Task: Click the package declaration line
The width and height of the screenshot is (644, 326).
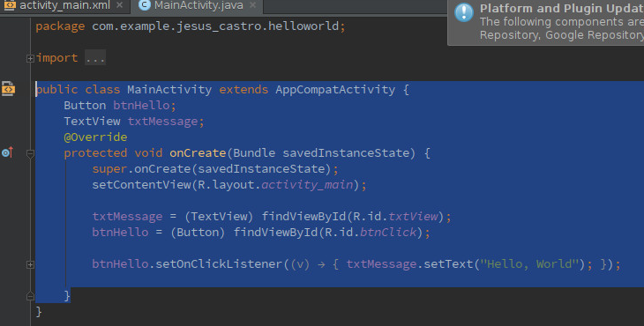Action: 191,26
